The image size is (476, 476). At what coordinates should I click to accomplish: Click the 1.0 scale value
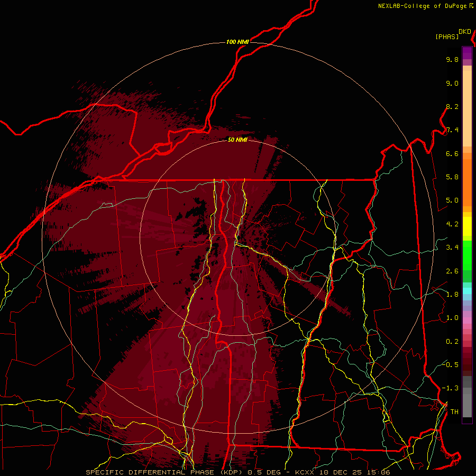(x=452, y=318)
